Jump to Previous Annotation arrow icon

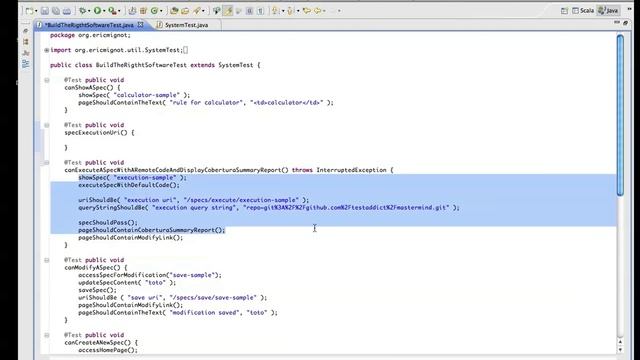click(x=290, y=11)
